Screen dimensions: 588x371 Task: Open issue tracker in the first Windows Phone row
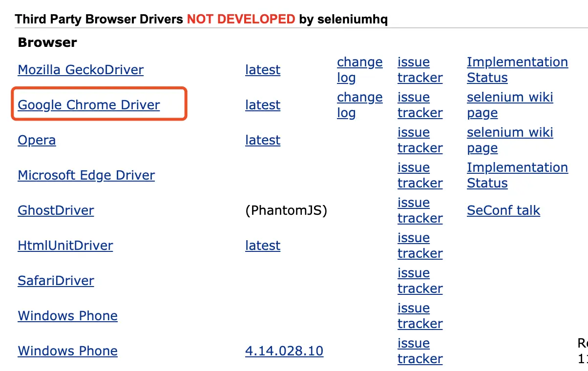[420, 316]
